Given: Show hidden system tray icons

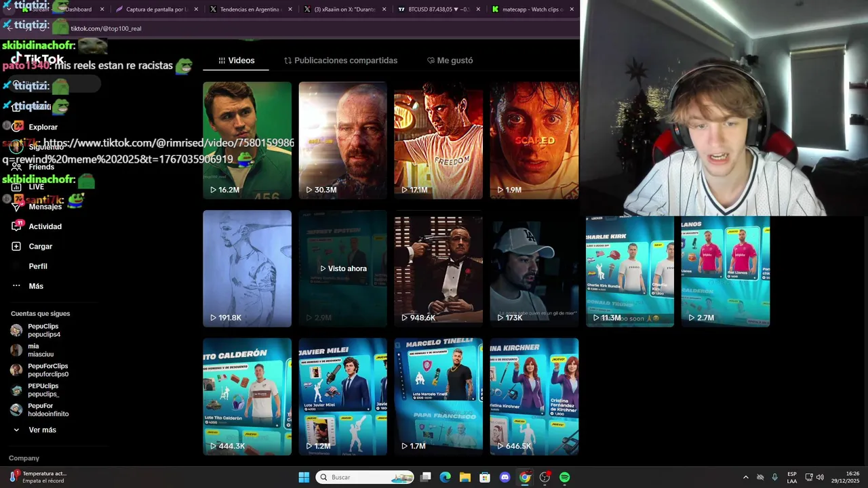Looking at the screenshot, I should point(745,477).
